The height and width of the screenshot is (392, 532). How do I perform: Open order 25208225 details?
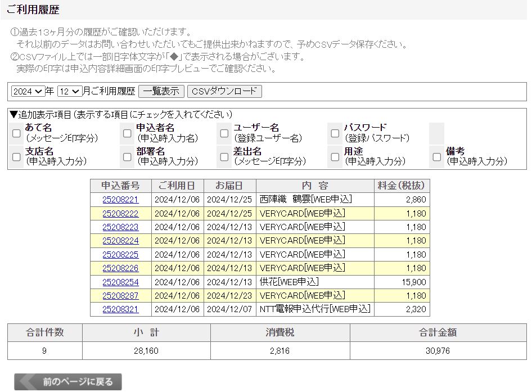[119, 254]
